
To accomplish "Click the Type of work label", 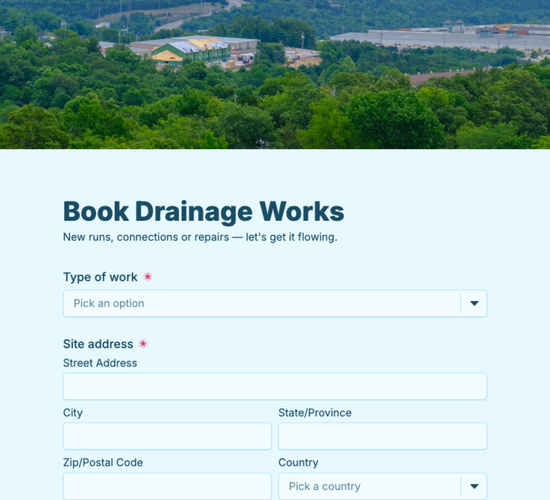I will pos(100,277).
